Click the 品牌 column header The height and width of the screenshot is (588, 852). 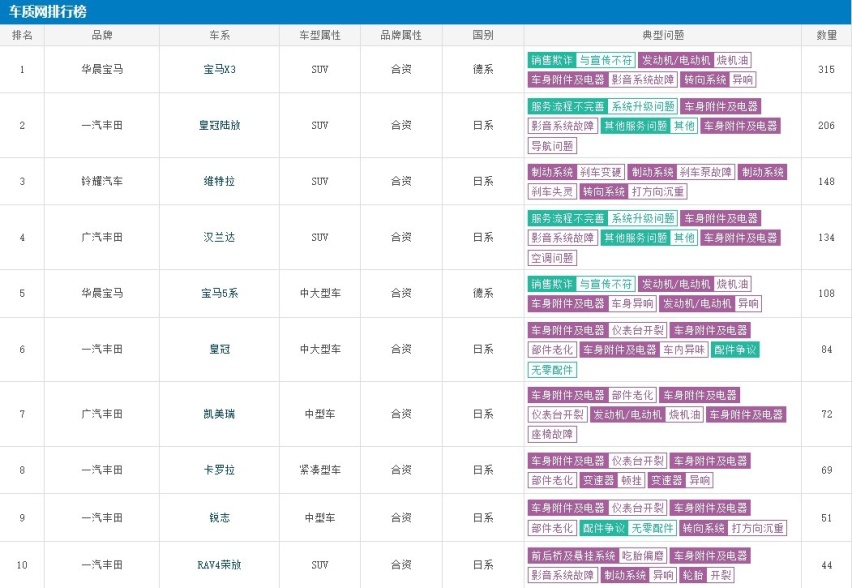pyautogui.click(x=102, y=35)
